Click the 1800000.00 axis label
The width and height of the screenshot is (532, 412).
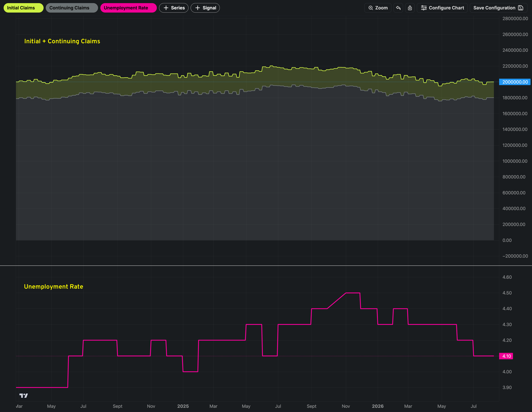point(515,98)
